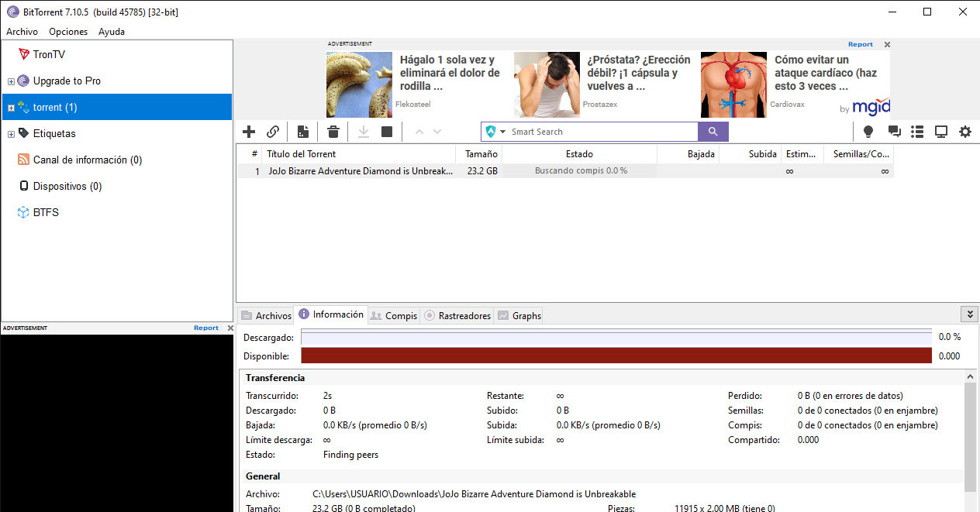
Task: Switch to the Archivos tab
Action: tap(266, 315)
